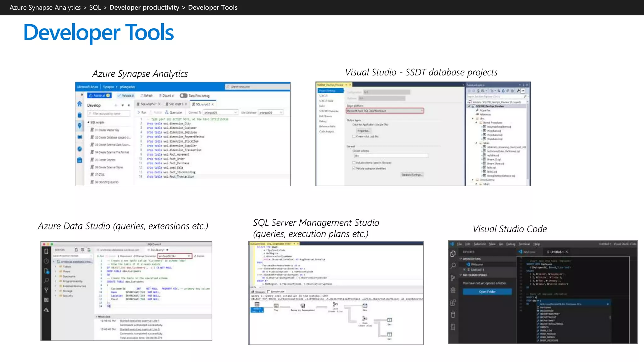Open the Source Control icon in Azure Data Studio
Screen dimensions: 644x362
[46, 290]
